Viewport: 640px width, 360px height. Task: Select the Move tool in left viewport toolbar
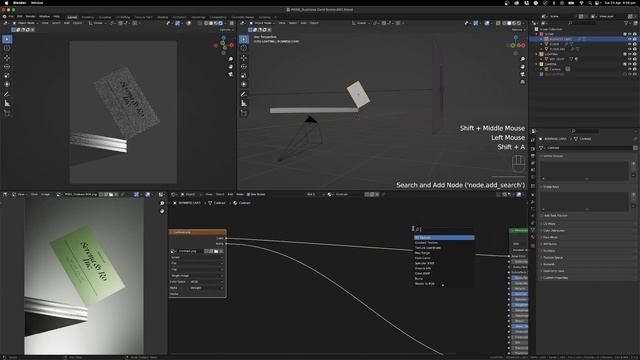(x=7, y=58)
